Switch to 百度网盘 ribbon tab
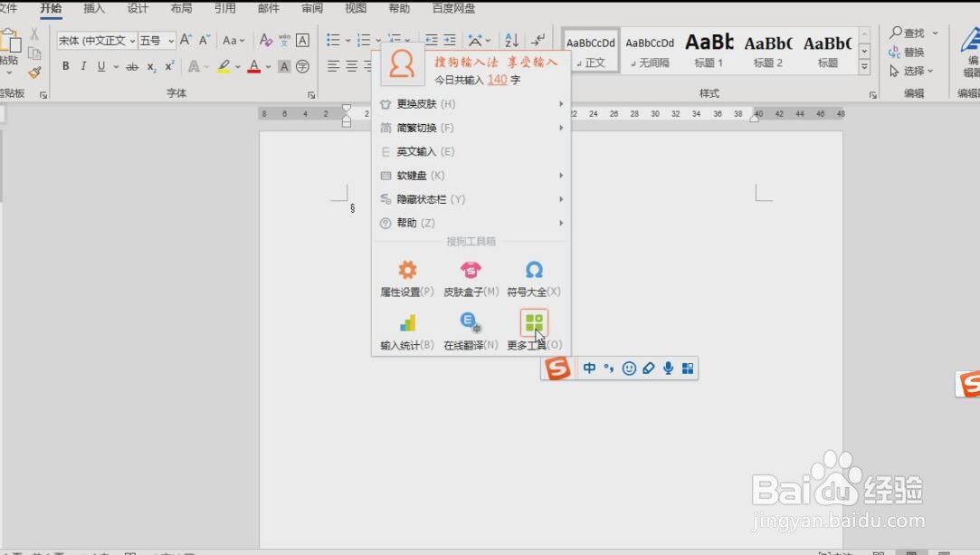This screenshot has width=980, height=555. click(x=453, y=8)
